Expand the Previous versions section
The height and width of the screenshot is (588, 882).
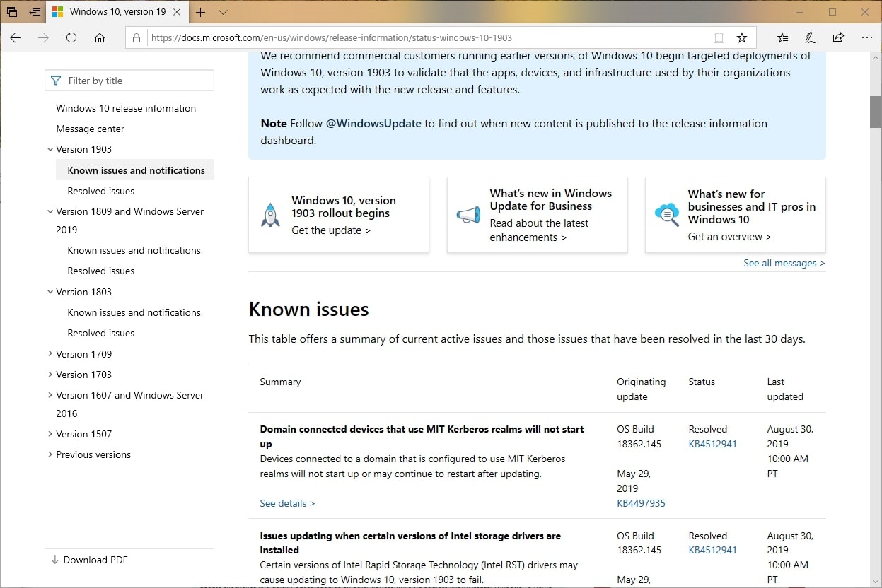[x=50, y=454]
